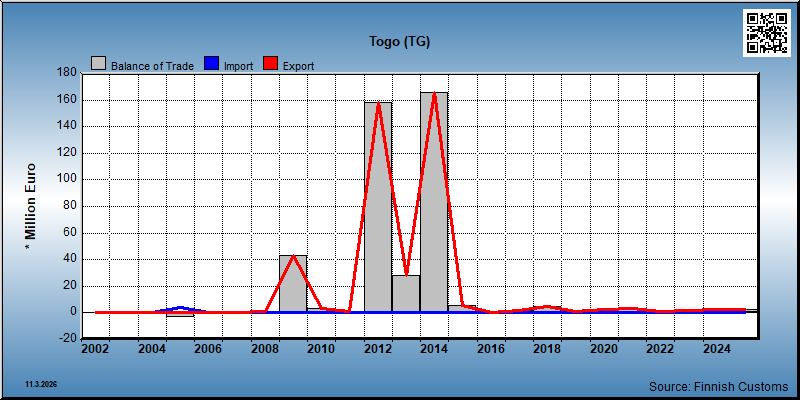Select the 'Import' legend label
The width and height of the screenshot is (800, 400).
(238, 66)
